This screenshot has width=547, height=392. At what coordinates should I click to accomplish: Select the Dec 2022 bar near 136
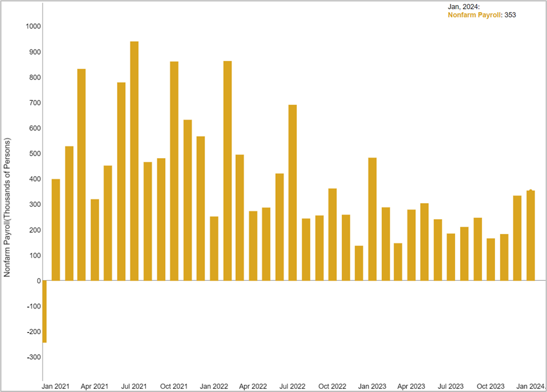(x=359, y=263)
